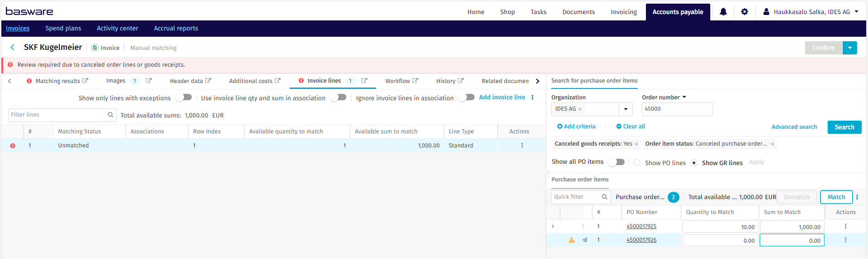This screenshot has width=868, height=259.
Task: Click the Filter lines search icon
Action: (x=110, y=115)
